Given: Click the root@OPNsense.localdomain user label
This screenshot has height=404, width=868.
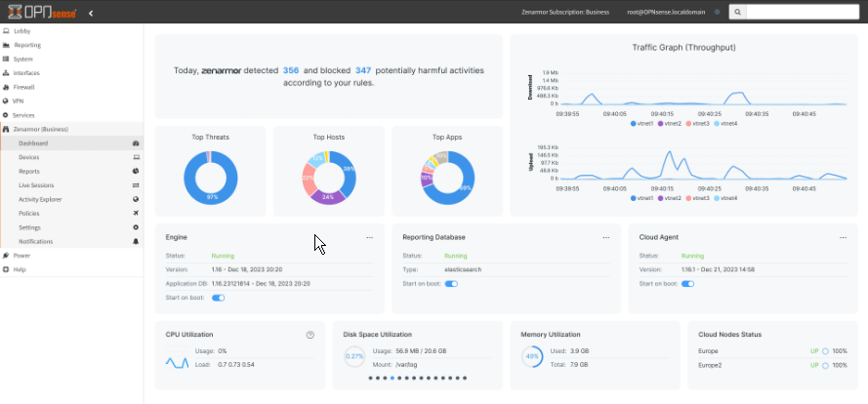Looking at the screenshot, I should tap(666, 12).
